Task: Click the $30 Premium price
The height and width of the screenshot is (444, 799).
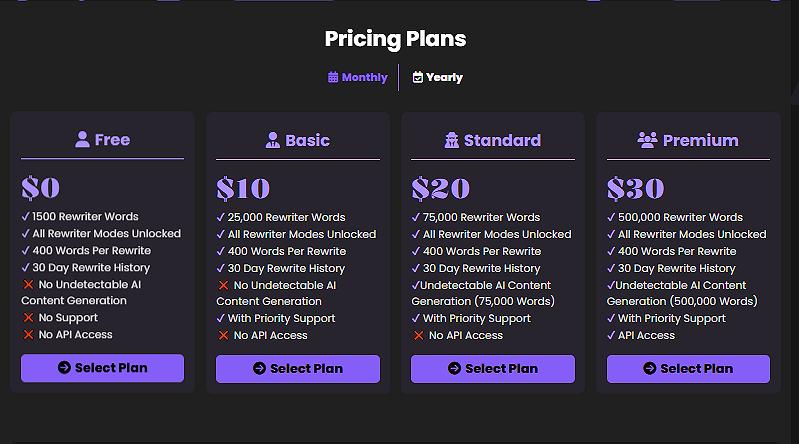Action: coord(635,188)
